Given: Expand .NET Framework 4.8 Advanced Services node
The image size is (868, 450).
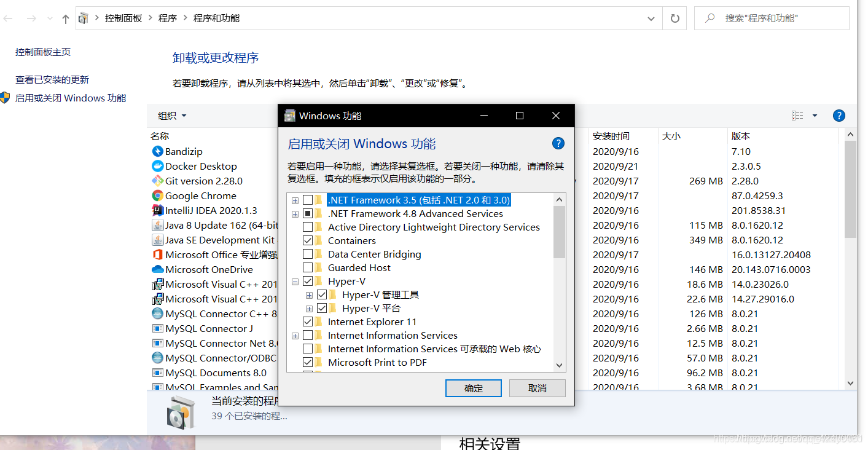Looking at the screenshot, I should [295, 214].
